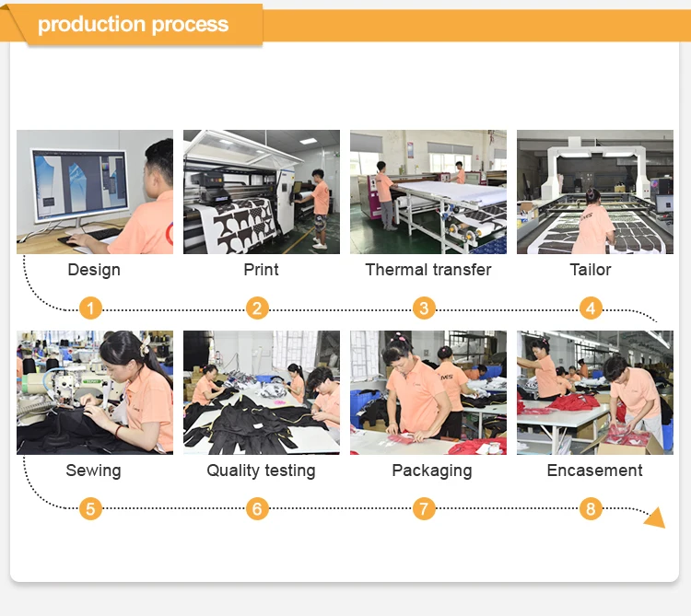This screenshot has height=616, width=691.
Task: Open the Thermal transfer photo
Action: [428, 192]
